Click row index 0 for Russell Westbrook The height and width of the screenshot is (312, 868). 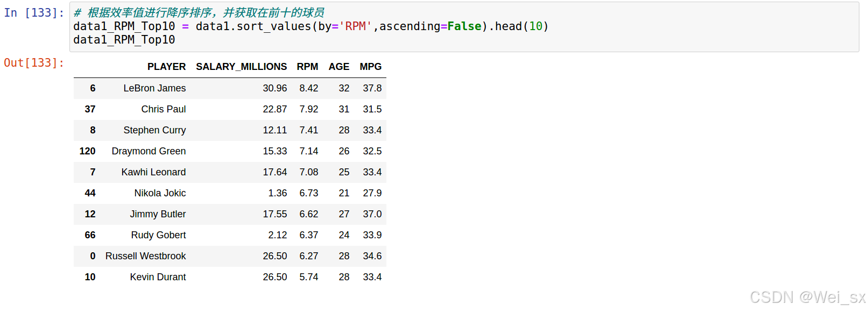[93, 256]
